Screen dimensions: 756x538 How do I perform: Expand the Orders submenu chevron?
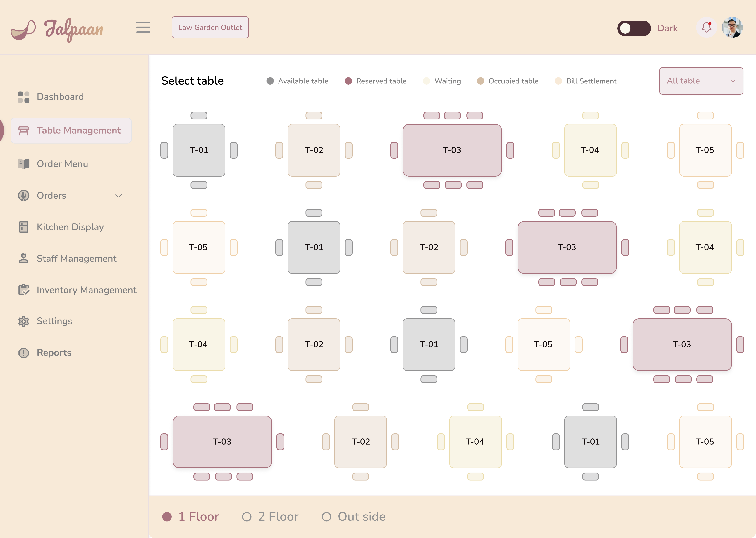pyautogui.click(x=118, y=196)
